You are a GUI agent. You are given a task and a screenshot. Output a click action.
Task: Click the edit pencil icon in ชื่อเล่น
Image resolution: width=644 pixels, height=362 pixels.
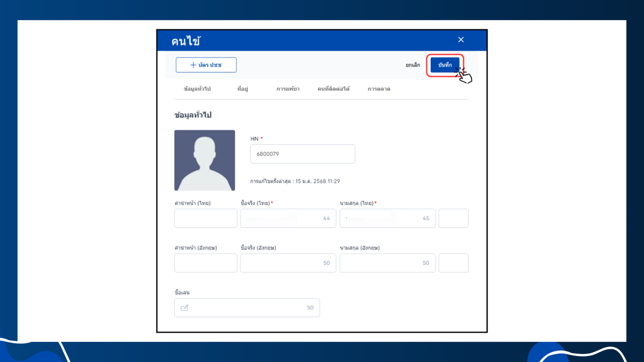(x=184, y=308)
